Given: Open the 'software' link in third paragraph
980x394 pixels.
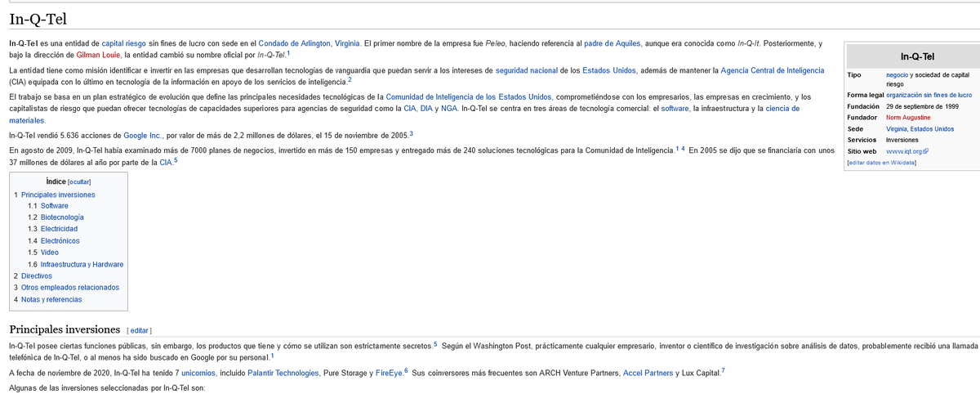Looking at the screenshot, I should [x=675, y=109].
